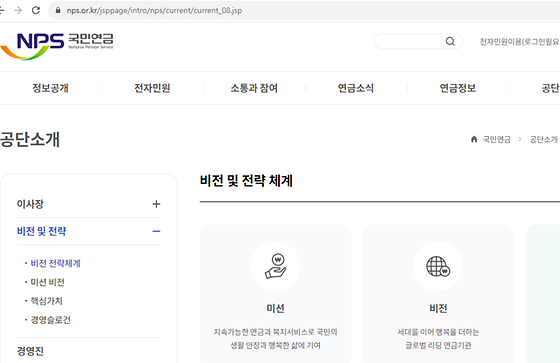Click the home icon in breadcrumb
The height and width of the screenshot is (363, 560).
click(474, 139)
